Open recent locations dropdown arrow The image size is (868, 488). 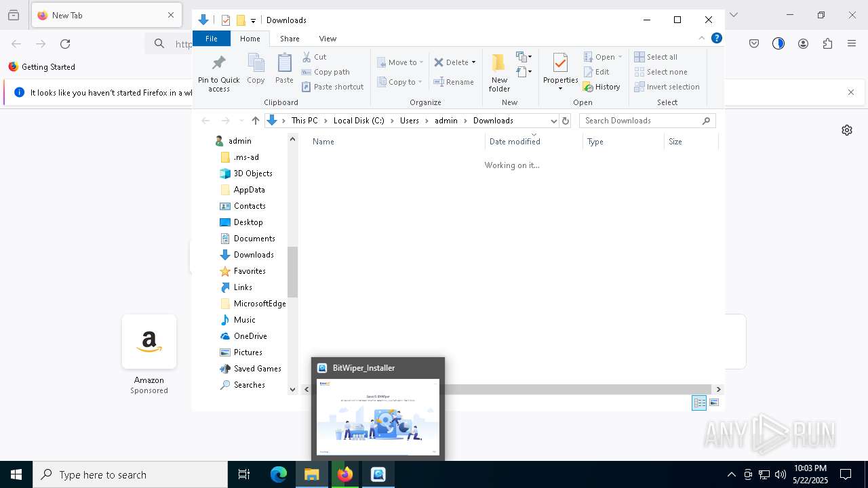pos(241,121)
